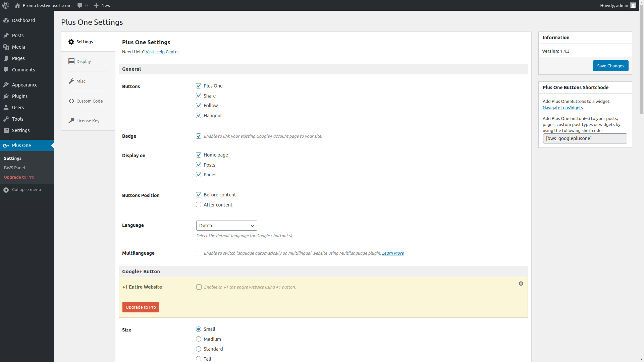Click the Collapse menu label

tap(26, 190)
